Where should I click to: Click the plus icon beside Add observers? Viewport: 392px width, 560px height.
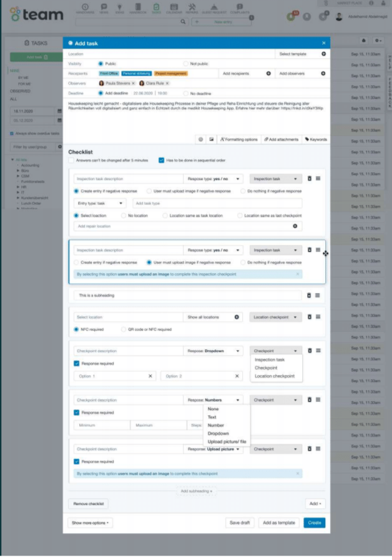[x=323, y=74]
